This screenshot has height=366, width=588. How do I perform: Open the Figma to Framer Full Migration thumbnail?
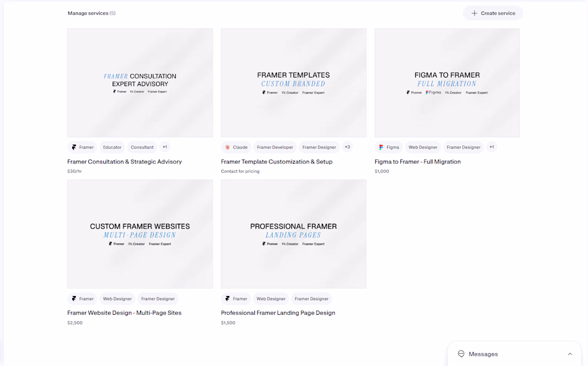[x=447, y=83]
